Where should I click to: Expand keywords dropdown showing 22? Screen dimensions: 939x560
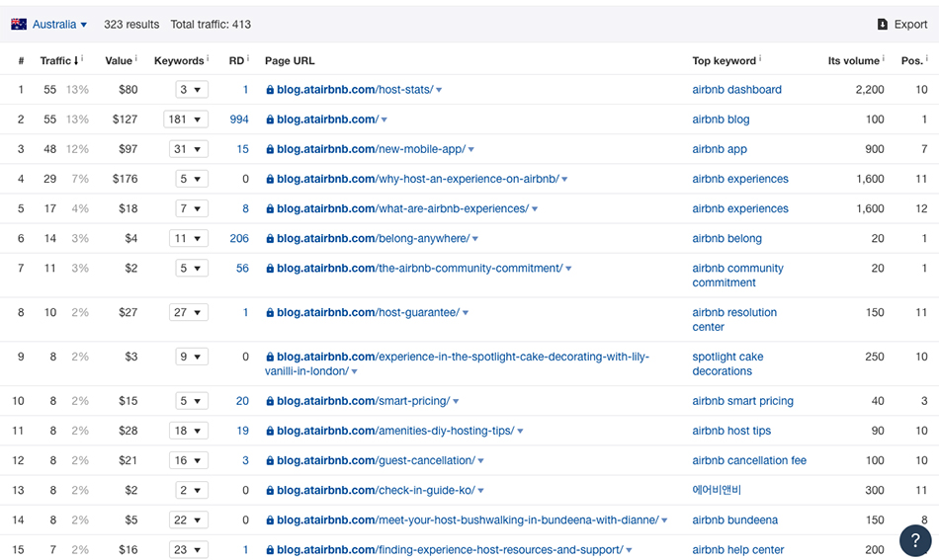(x=188, y=520)
